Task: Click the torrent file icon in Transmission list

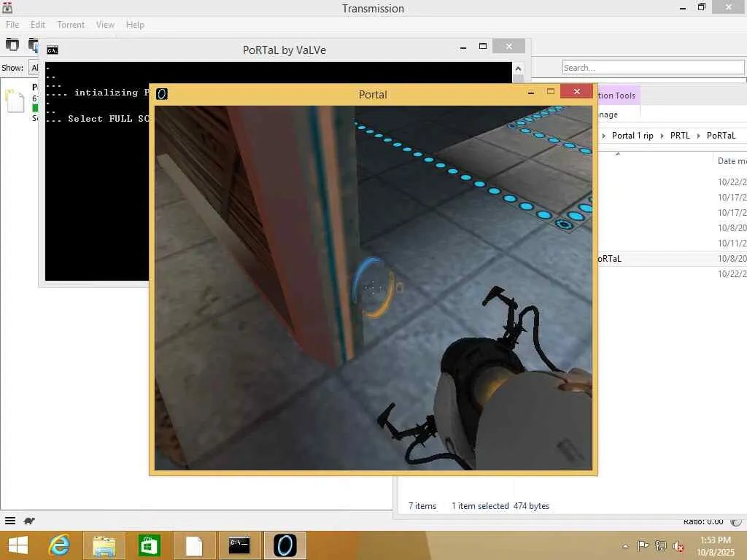Action: 15,101
